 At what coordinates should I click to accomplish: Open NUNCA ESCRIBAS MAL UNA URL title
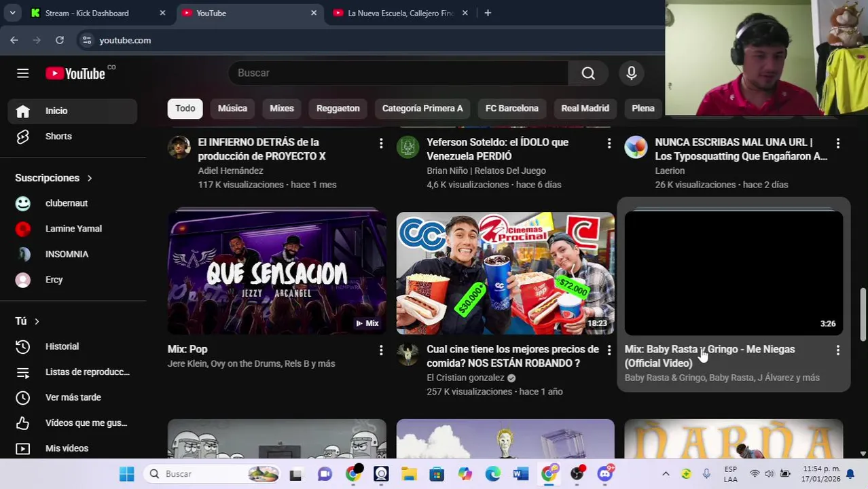[740, 149]
